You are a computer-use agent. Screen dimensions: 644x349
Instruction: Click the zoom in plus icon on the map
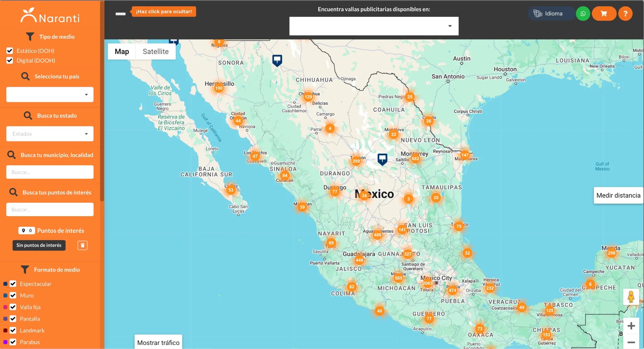click(631, 326)
